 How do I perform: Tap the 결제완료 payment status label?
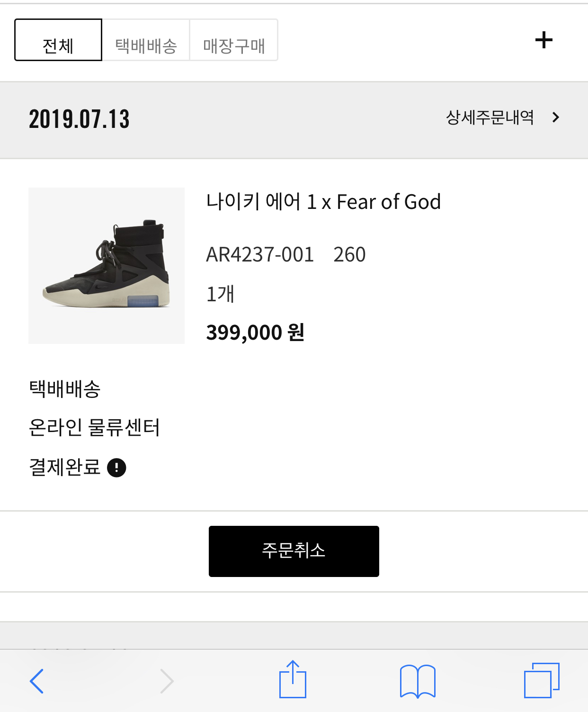(65, 467)
